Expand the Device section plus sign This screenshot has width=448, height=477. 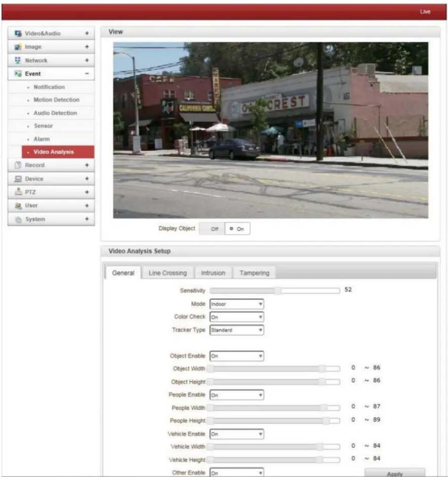[x=87, y=179]
